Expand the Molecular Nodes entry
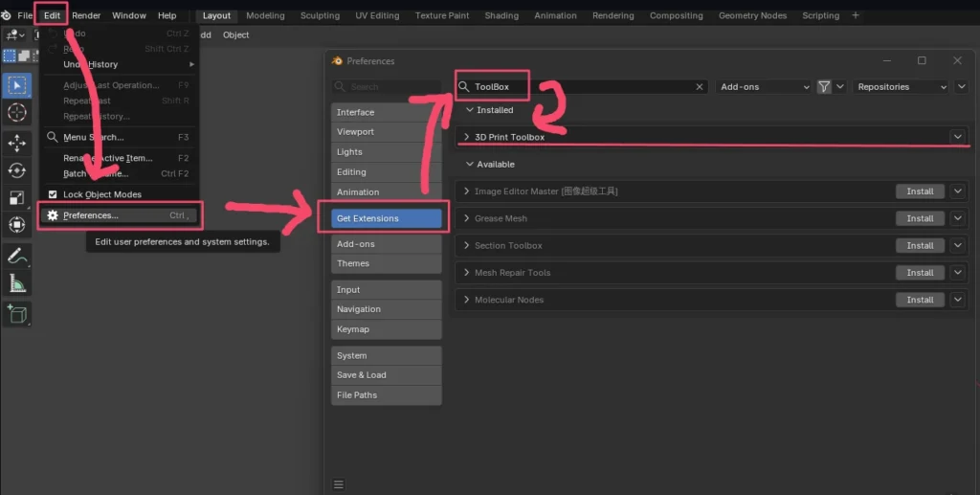The height and width of the screenshot is (495, 980). point(466,300)
